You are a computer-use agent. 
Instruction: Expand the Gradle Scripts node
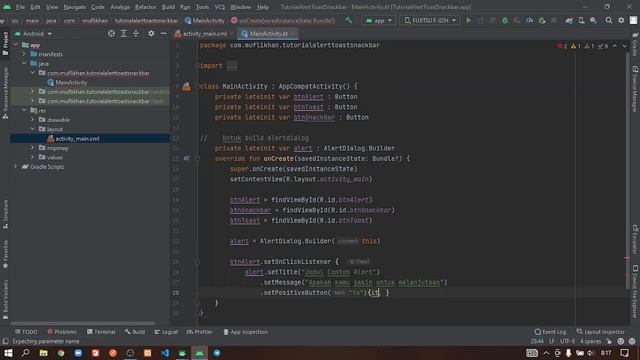(x=16, y=167)
